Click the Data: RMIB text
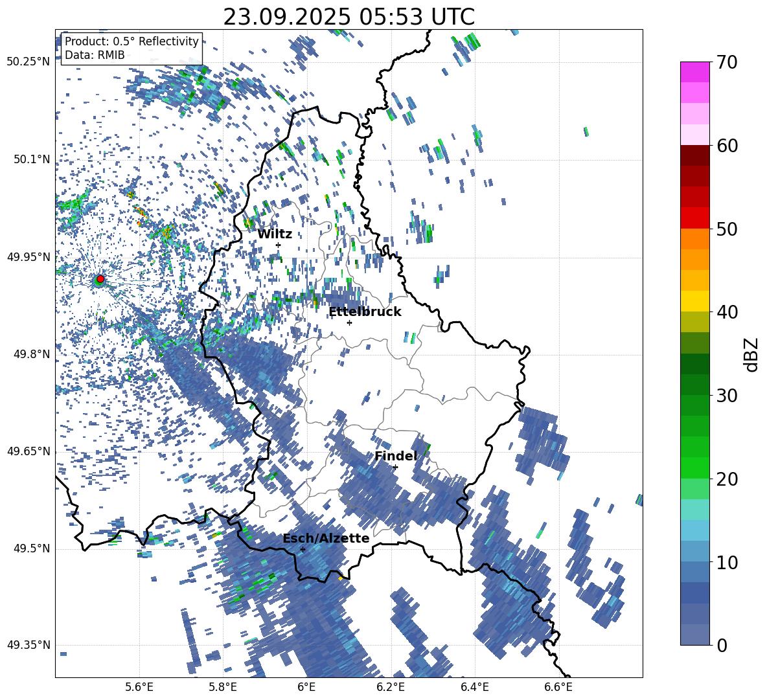 tap(95, 55)
